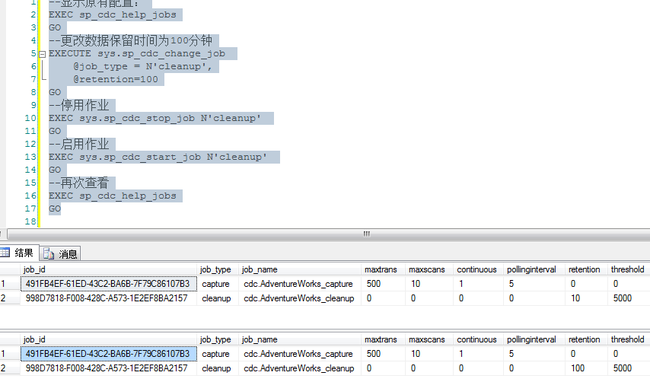Viewport: 650px width, 382px height.
Task: Select highlighted job_id 491FB4EF cell in second grid
Action: [x=109, y=353]
